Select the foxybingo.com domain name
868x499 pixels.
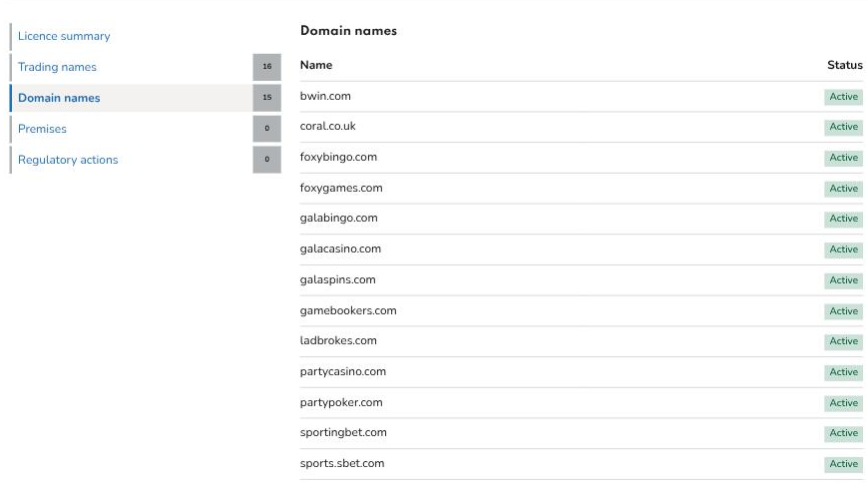tap(338, 158)
